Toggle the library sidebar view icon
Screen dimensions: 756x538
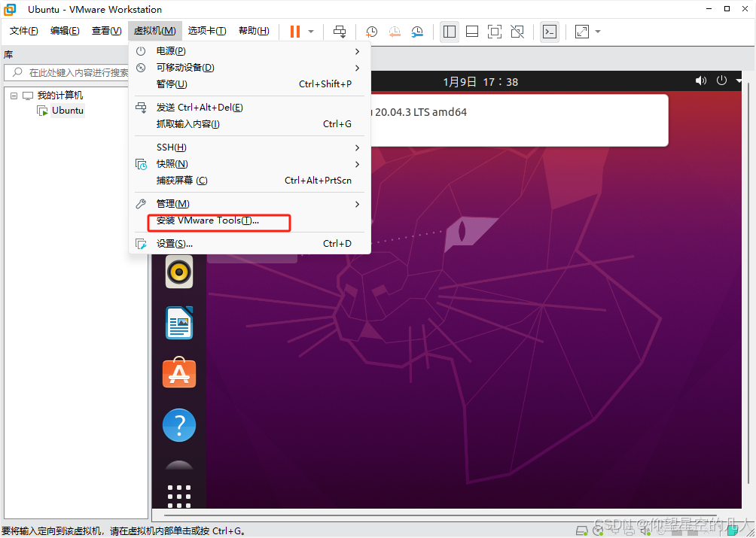coord(450,32)
